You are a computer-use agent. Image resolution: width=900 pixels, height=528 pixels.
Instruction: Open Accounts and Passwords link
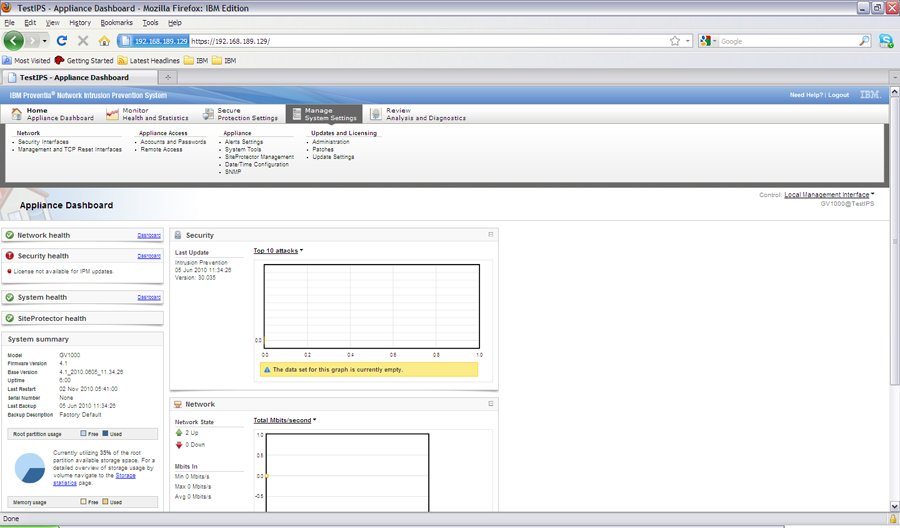173,142
